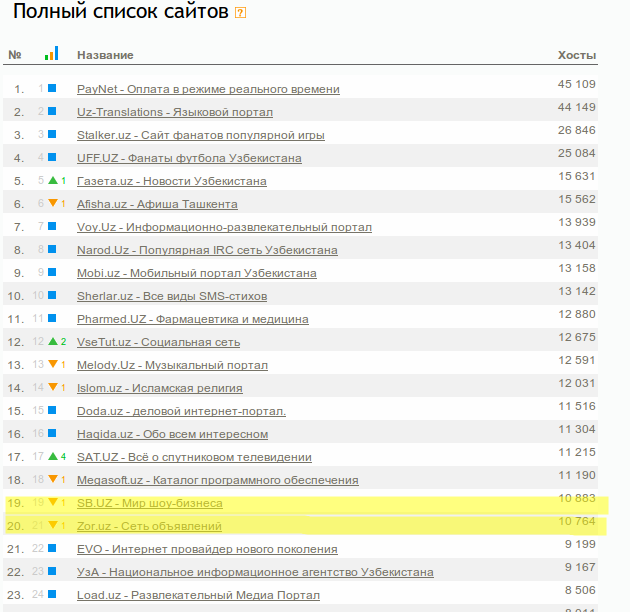Click the blue marker in Stalker.uz row
The width and height of the screenshot is (630, 612).
click(x=52, y=134)
